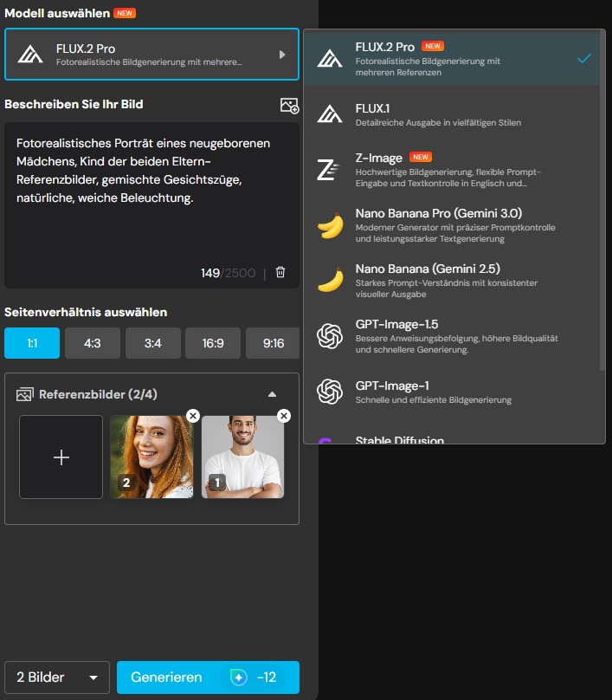Click the prompt description text area
The image size is (612, 700).
(x=151, y=205)
